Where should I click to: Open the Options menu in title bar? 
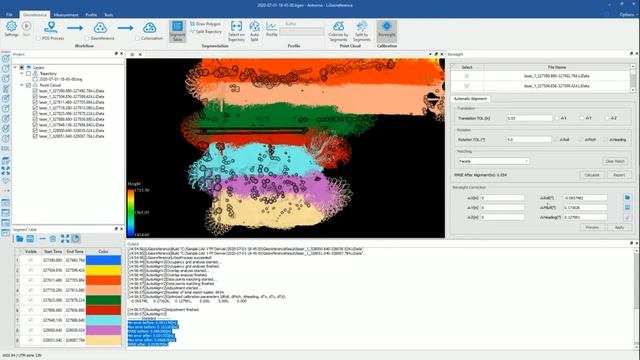click(627, 14)
